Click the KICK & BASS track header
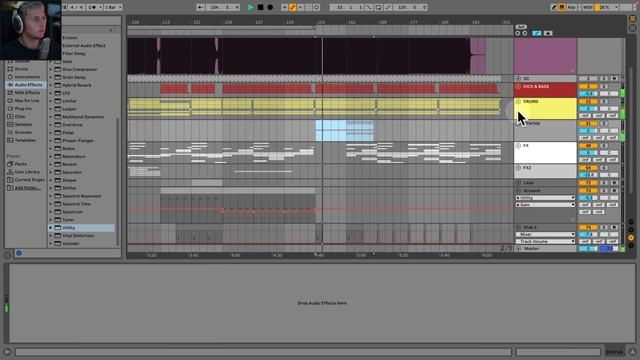The image size is (640, 360). point(545,89)
